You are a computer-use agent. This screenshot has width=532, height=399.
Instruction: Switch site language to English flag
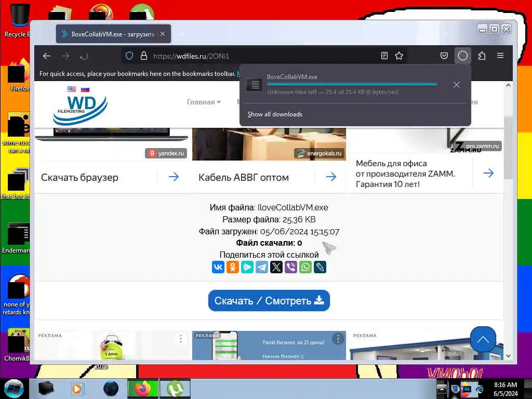72,89
